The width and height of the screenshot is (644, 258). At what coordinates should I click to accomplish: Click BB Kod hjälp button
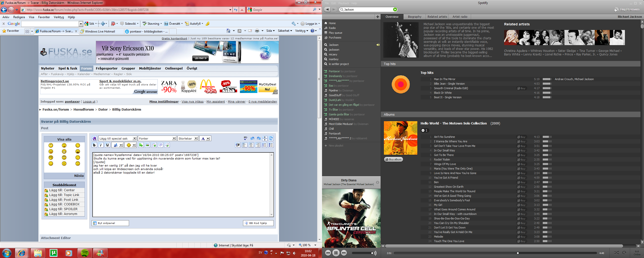click(258, 223)
